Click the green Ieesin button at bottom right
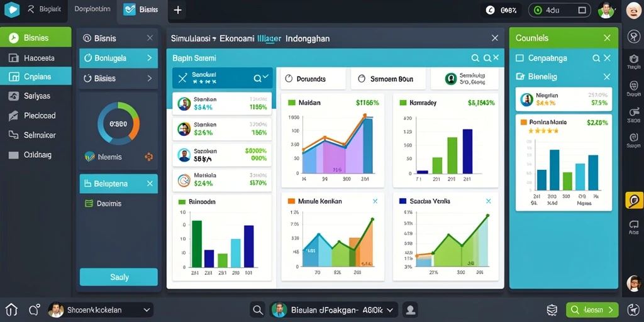 [x=592, y=309]
